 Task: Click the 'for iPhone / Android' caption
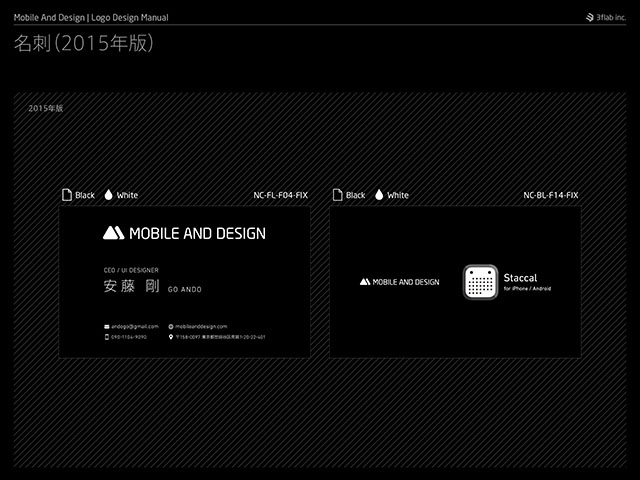[527, 289]
